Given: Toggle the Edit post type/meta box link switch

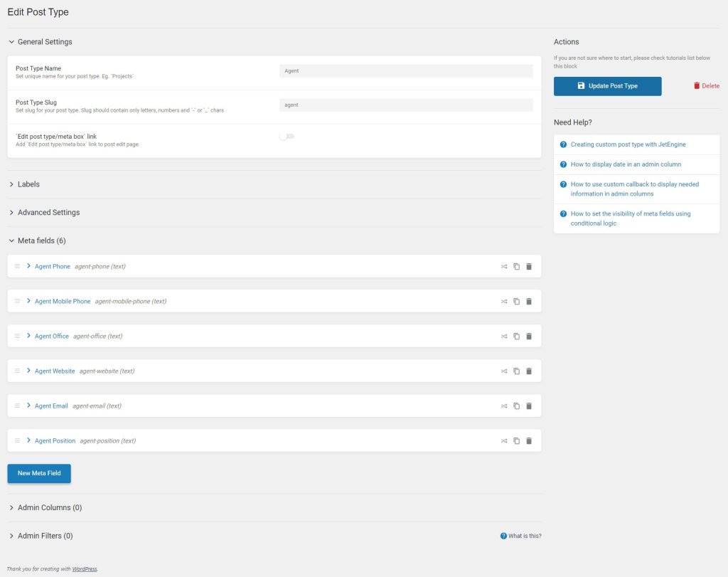Looking at the screenshot, I should point(287,137).
